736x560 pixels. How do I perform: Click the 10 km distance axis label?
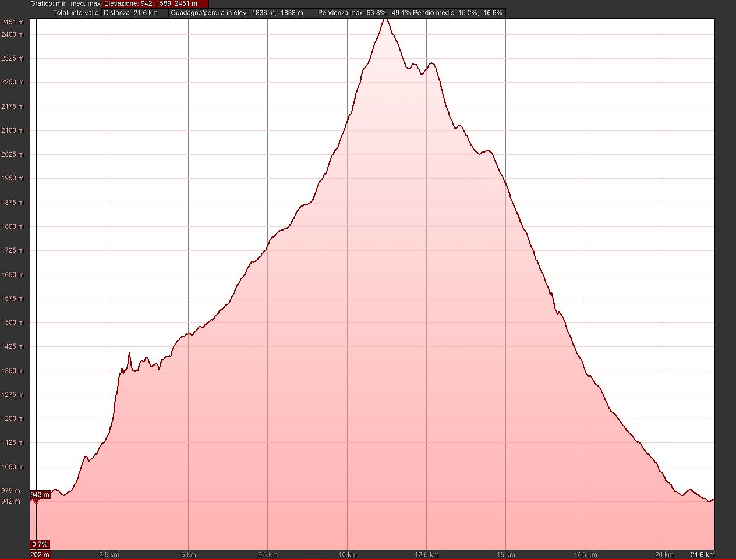(x=347, y=555)
